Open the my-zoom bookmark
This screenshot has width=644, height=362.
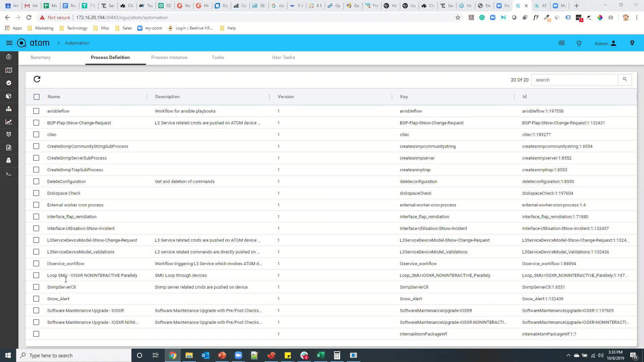coord(150,28)
